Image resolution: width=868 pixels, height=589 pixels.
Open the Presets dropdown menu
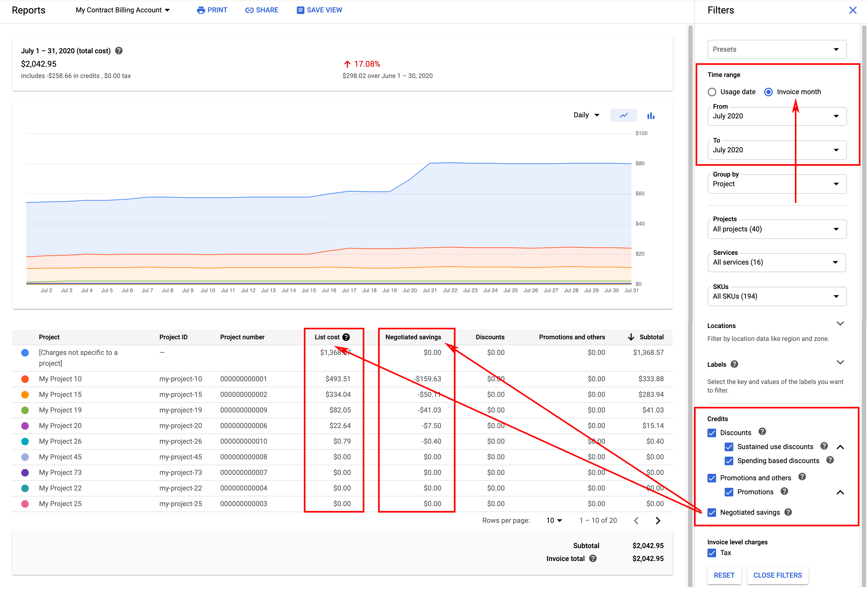point(777,49)
